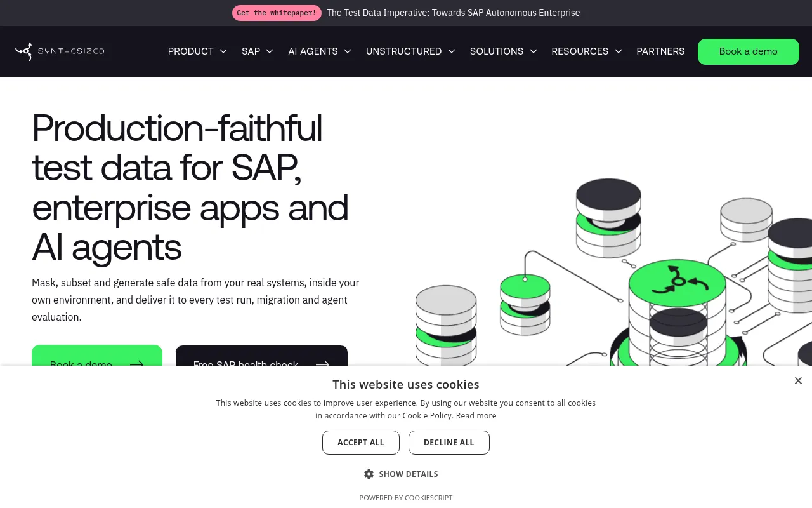Open the cookie policy Read more link
This screenshot has width=812, height=508.
(476, 416)
